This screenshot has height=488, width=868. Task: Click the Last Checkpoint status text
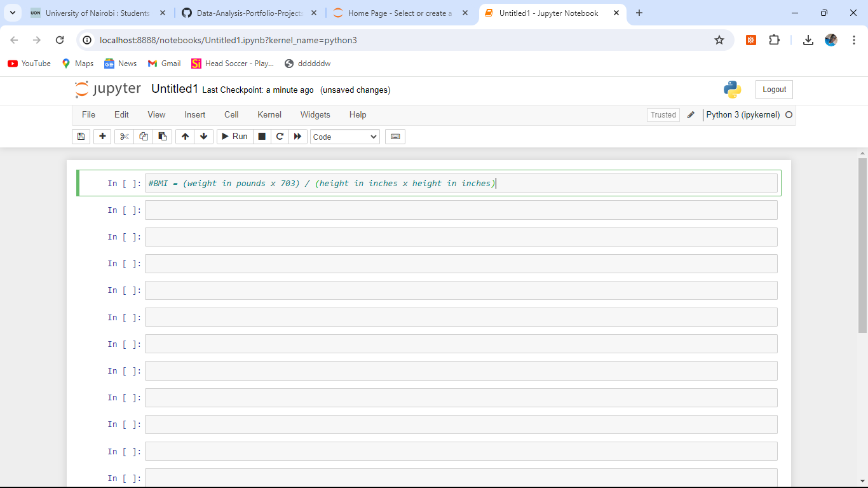tap(258, 90)
